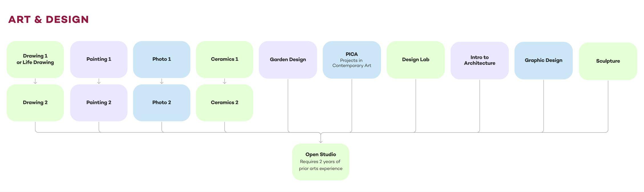Viewport: 644px width, 192px height.
Task: Open the PICA Projects in Contemporary Art box
Action: click(352, 60)
